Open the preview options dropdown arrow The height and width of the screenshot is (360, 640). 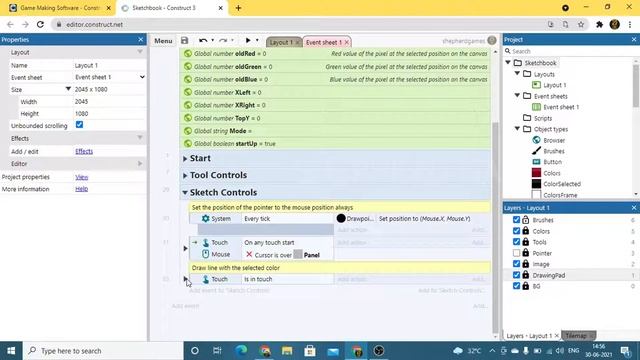tap(257, 40)
